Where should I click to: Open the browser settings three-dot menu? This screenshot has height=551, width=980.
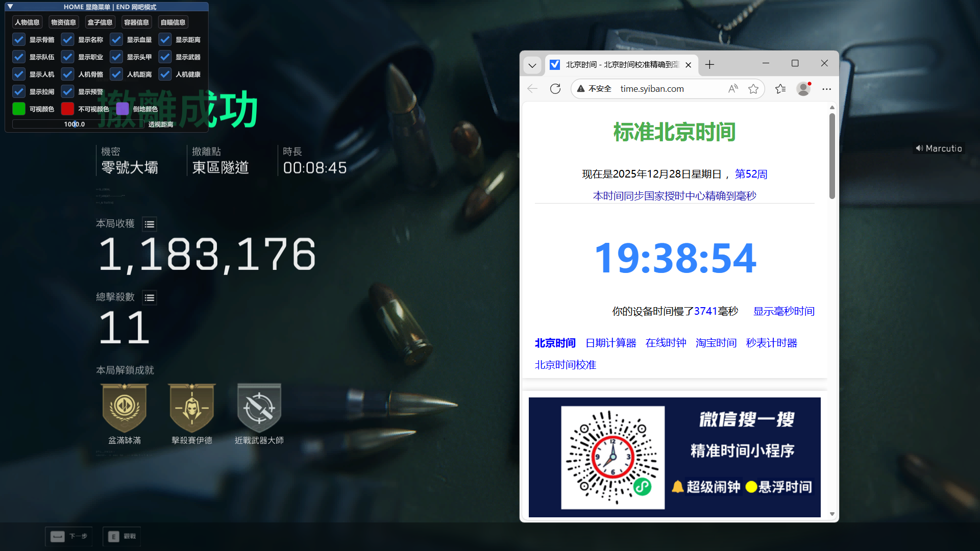[826, 88]
